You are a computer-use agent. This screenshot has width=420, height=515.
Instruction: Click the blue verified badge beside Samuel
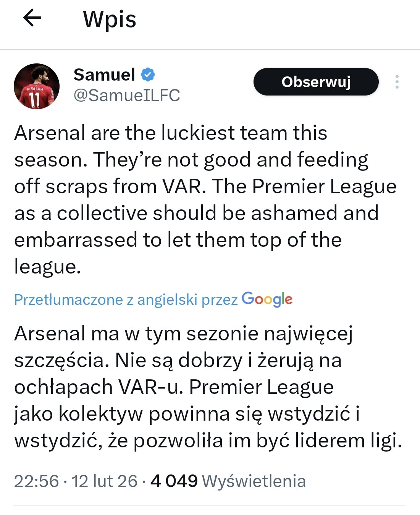click(148, 74)
